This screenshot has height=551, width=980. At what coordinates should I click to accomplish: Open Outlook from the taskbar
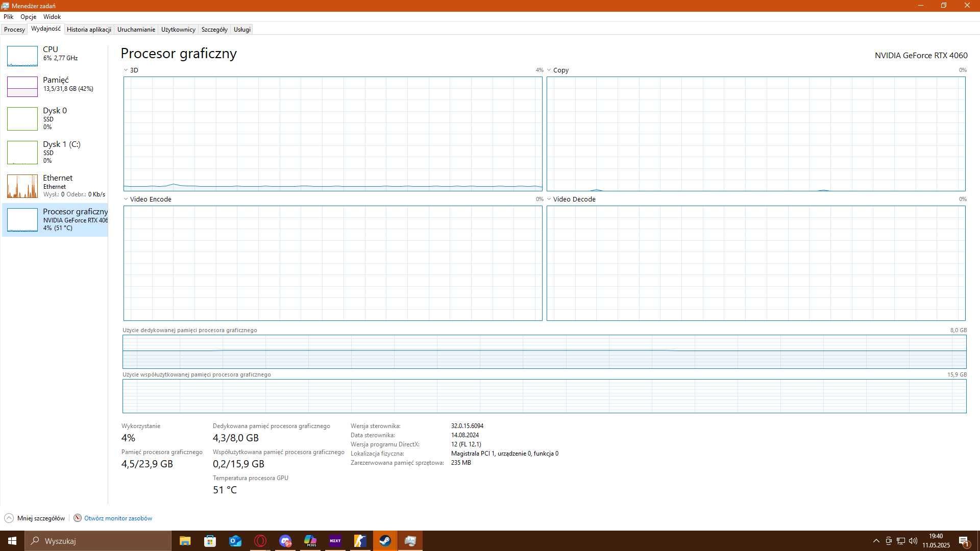coord(235,541)
